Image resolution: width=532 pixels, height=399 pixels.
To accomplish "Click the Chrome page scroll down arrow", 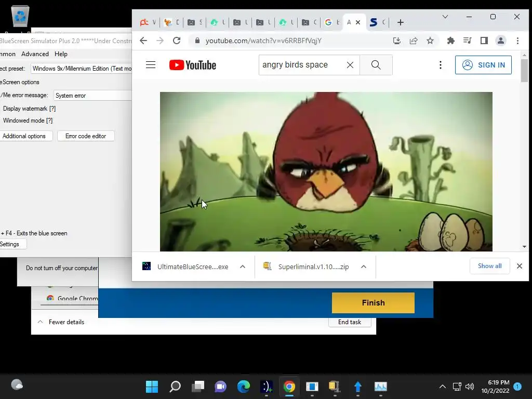I will 525,247.
